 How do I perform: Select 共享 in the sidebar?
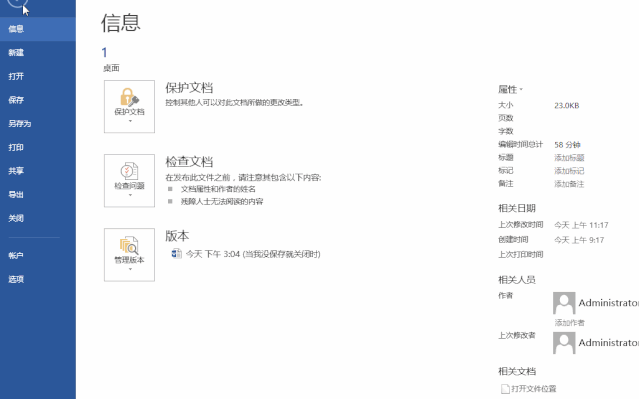[37, 171]
